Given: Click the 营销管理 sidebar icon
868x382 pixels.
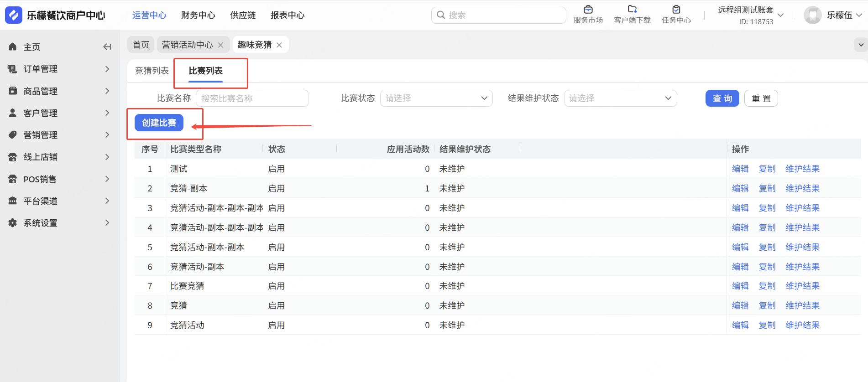Looking at the screenshot, I should [x=13, y=135].
